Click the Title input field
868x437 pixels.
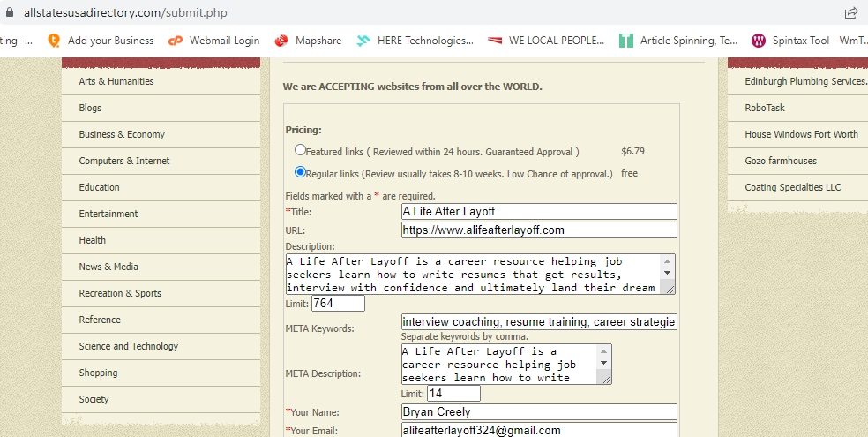(x=539, y=212)
